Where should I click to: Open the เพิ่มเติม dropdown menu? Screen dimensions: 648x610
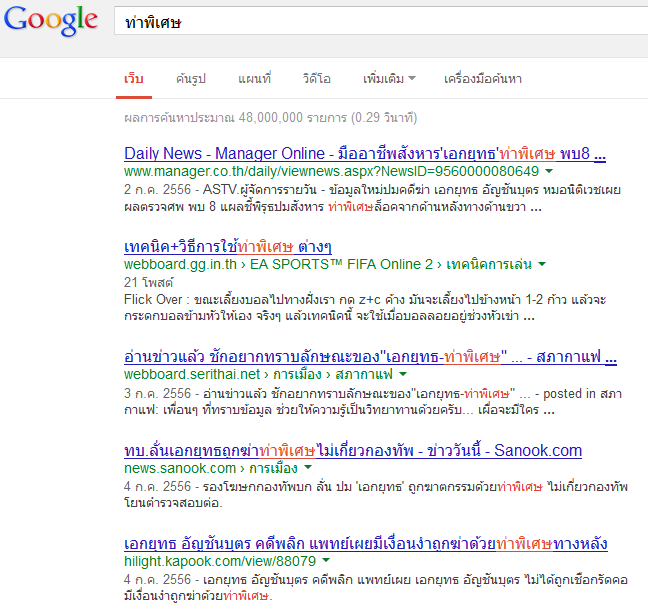click(389, 78)
